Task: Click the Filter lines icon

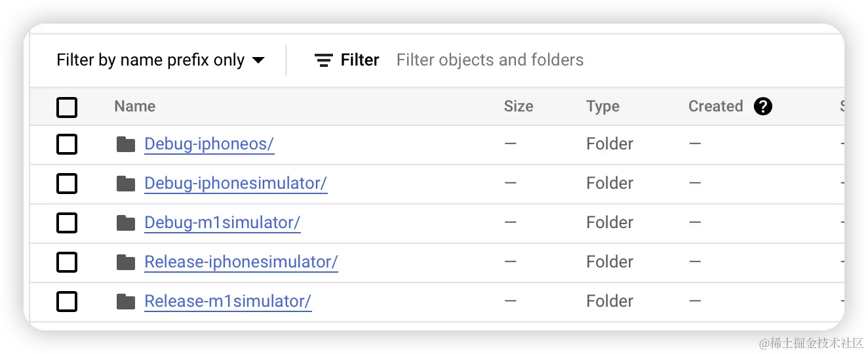Action: pos(324,60)
